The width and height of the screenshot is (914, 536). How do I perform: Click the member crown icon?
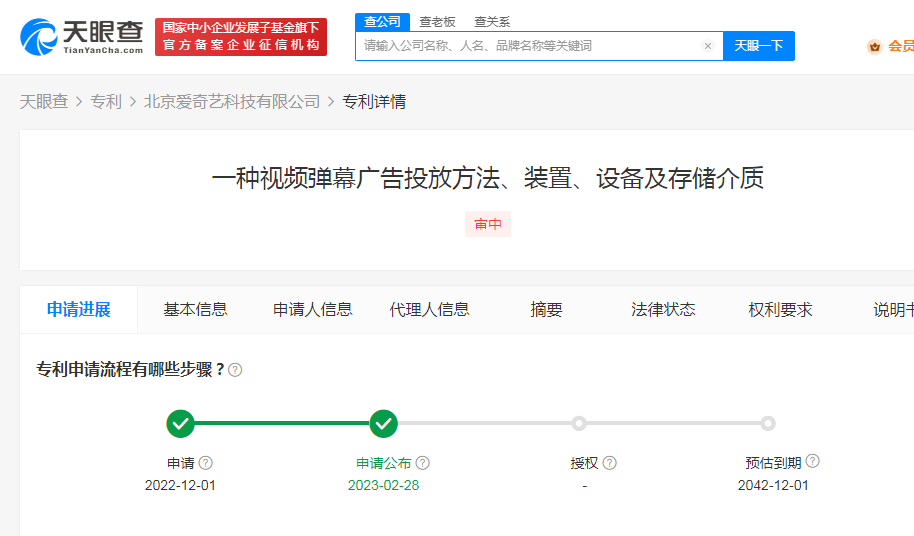coord(874,47)
